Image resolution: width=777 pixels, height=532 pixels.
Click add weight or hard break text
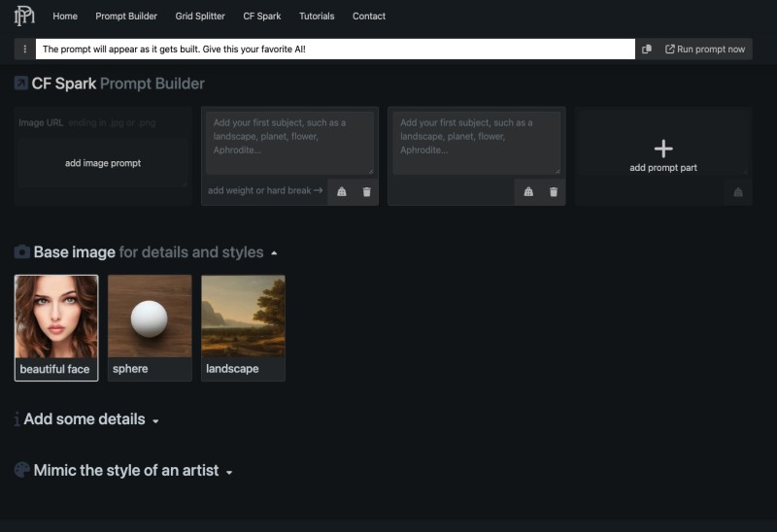pos(265,190)
